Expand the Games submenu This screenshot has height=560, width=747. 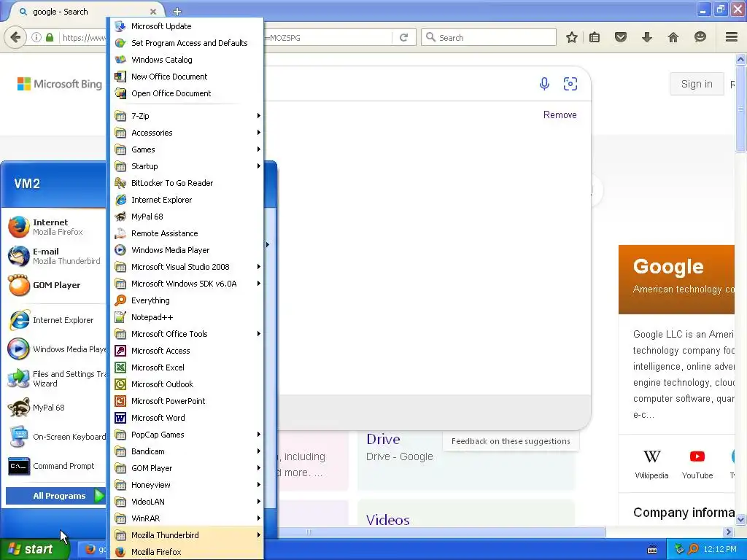click(x=187, y=149)
